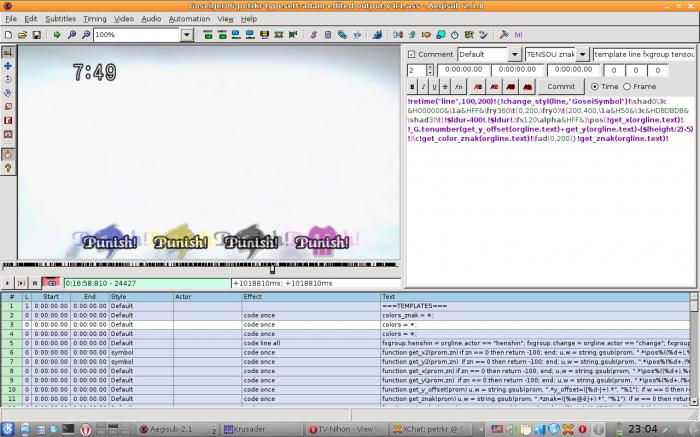Select the rotate on Z axis tool
This screenshot has width=700, height=437.
[x=8, y=79]
